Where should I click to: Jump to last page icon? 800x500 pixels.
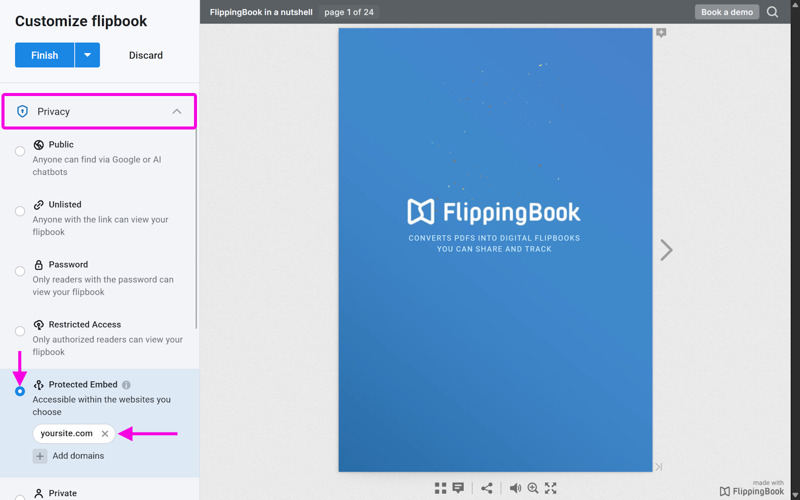(x=659, y=466)
